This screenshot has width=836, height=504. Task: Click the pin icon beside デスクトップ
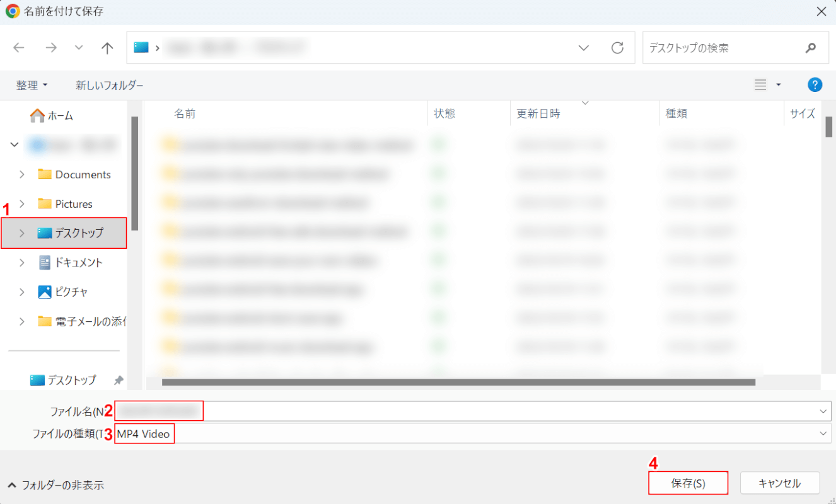(119, 380)
